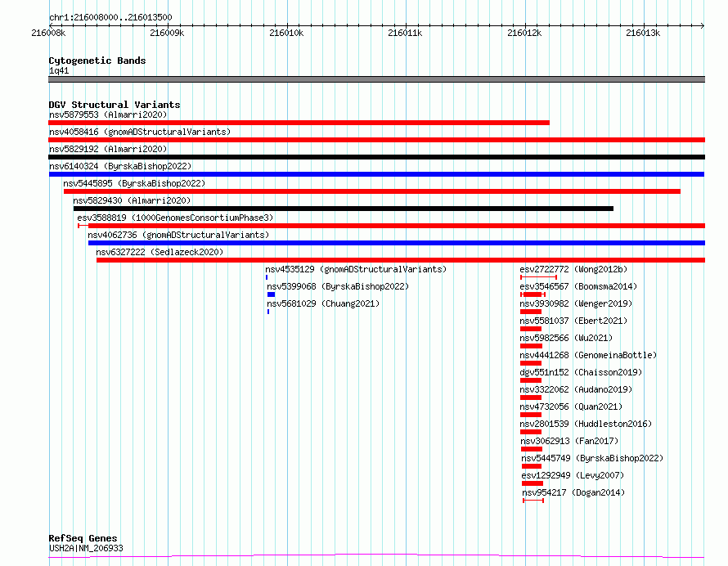Click the blue bar under nsv6140324
Screen dimensions: 728x566
[376, 174]
